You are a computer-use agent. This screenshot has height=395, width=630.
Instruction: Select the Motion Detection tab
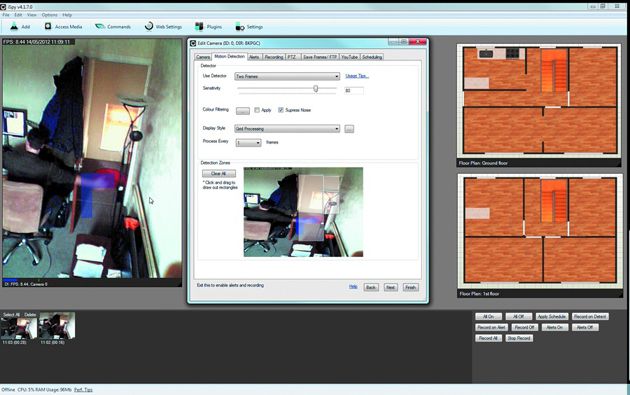[229, 57]
